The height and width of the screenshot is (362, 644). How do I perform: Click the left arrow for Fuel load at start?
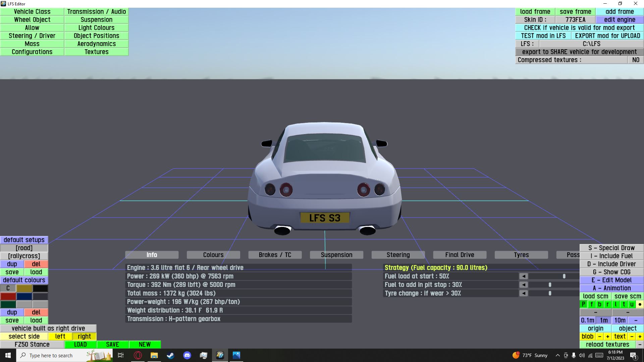click(x=523, y=276)
